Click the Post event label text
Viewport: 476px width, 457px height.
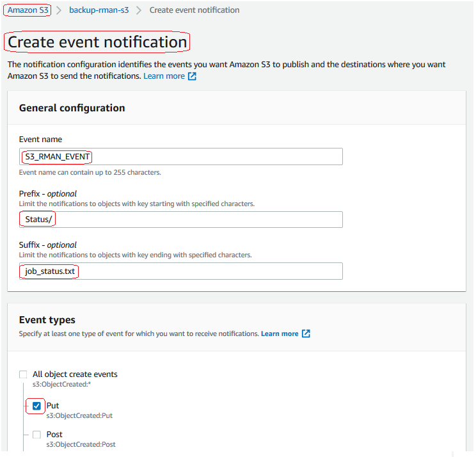click(x=54, y=435)
